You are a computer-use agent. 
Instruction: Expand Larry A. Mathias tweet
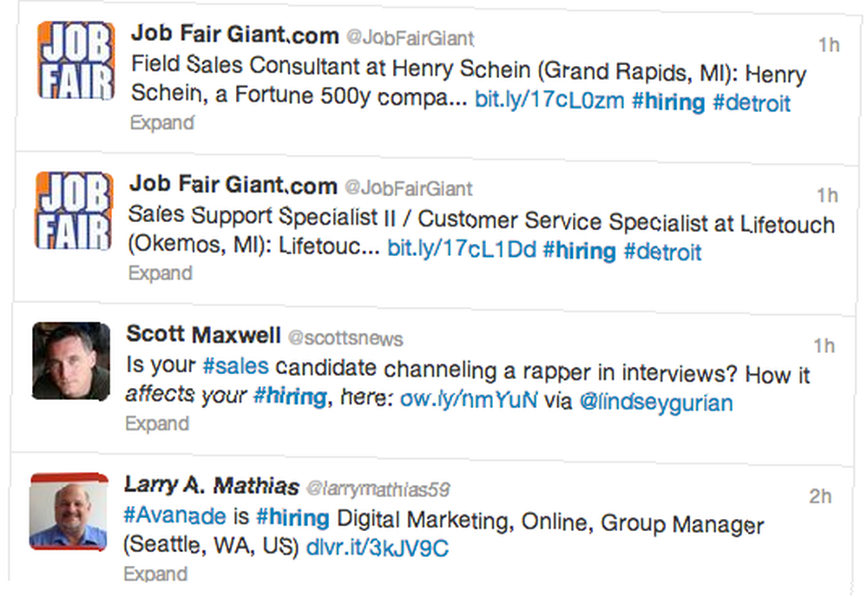click(155, 574)
